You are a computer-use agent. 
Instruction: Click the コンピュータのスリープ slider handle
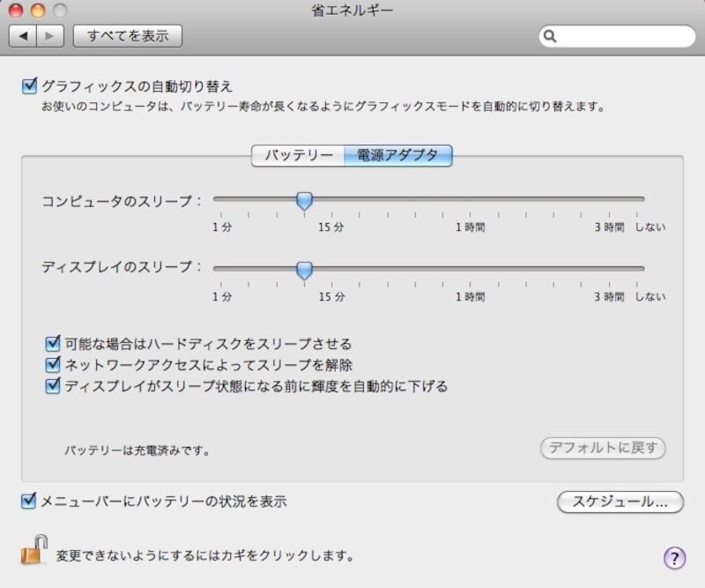point(304,201)
